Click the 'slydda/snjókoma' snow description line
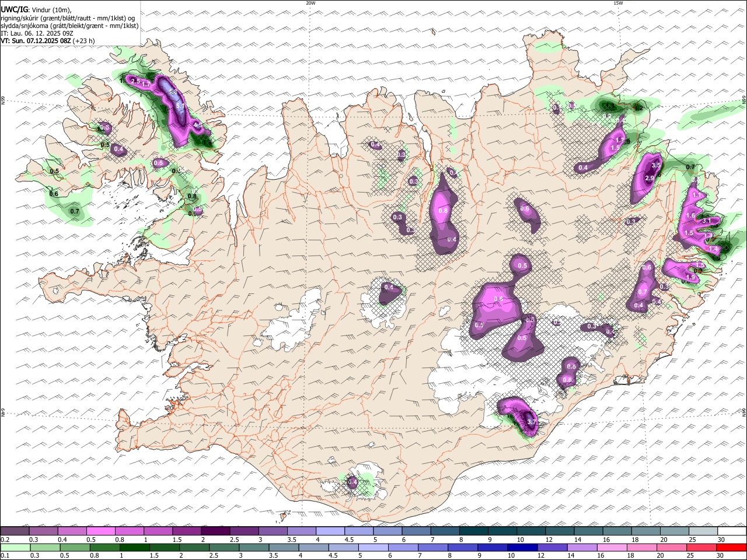Viewport: 747px width, 560px height. (70, 26)
